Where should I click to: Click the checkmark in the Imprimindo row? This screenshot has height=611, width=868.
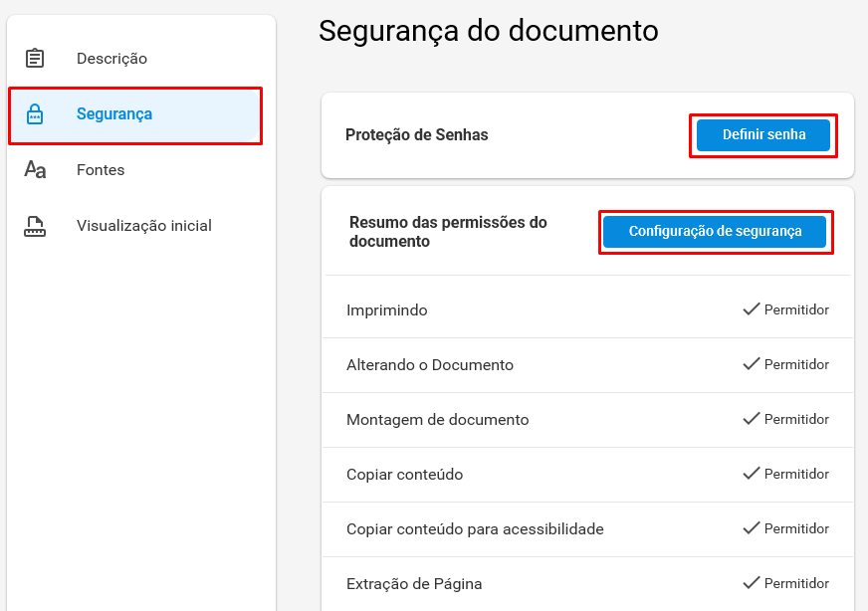[752, 308]
